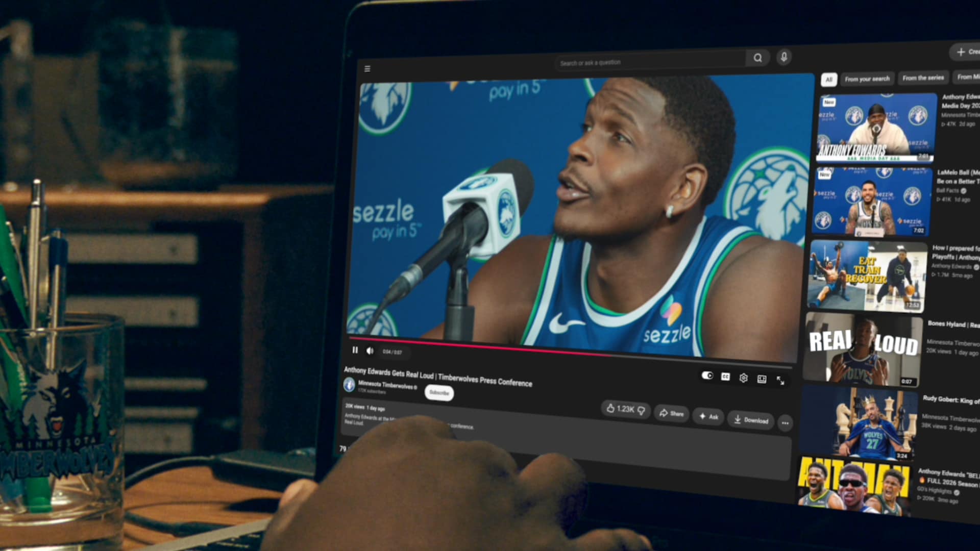Enter fullscreen video mode
Image resolution: width=980 pixels, height=551 pixels.
[780, 380]
